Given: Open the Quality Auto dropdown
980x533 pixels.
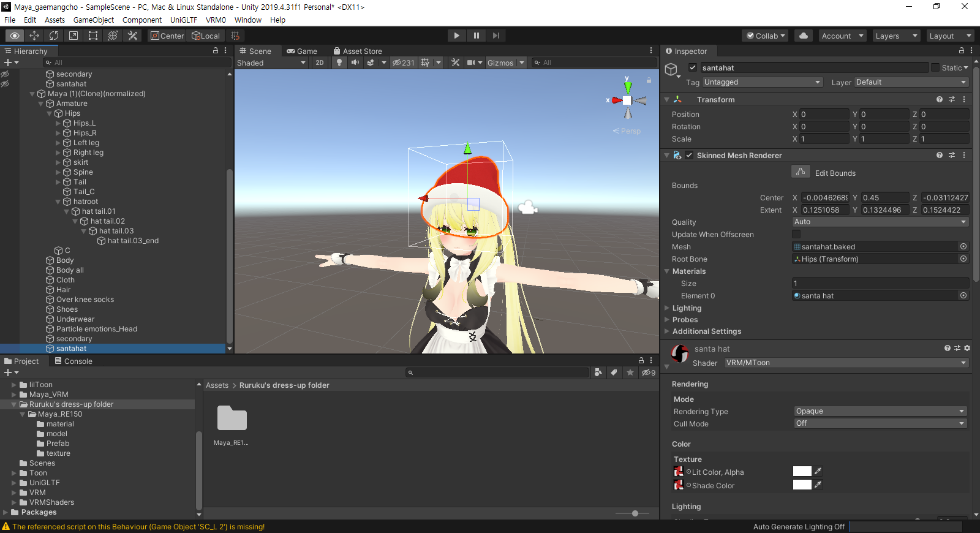Looking at the screenshot, I should pos(881,222).
